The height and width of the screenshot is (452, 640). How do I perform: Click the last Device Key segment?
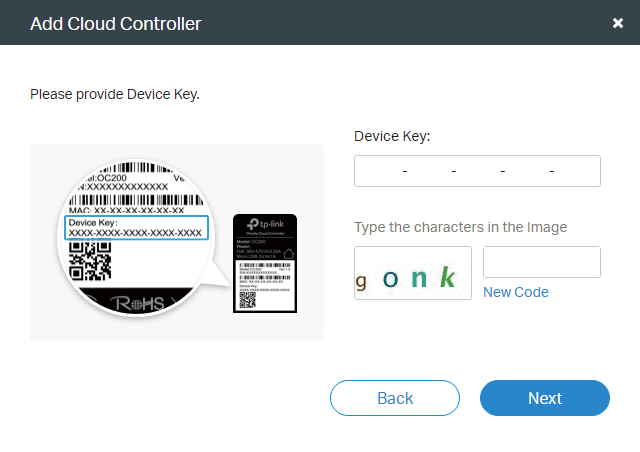click(x=577, y=172)
